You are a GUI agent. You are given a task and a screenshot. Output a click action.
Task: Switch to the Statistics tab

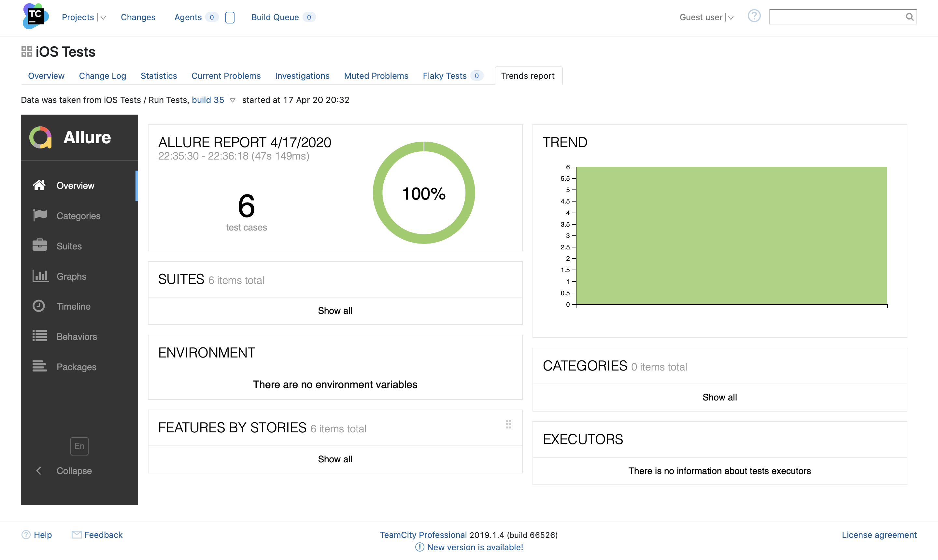(x=159, y=76)
